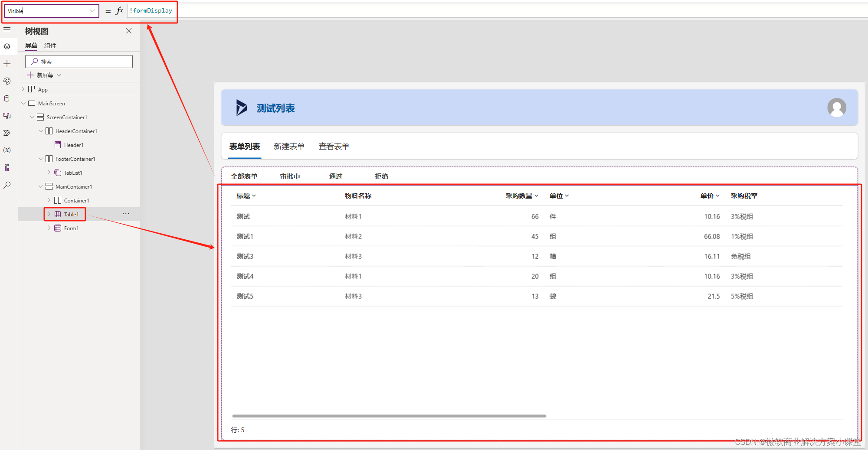Open the Power Automate panel

coord(7,133)
